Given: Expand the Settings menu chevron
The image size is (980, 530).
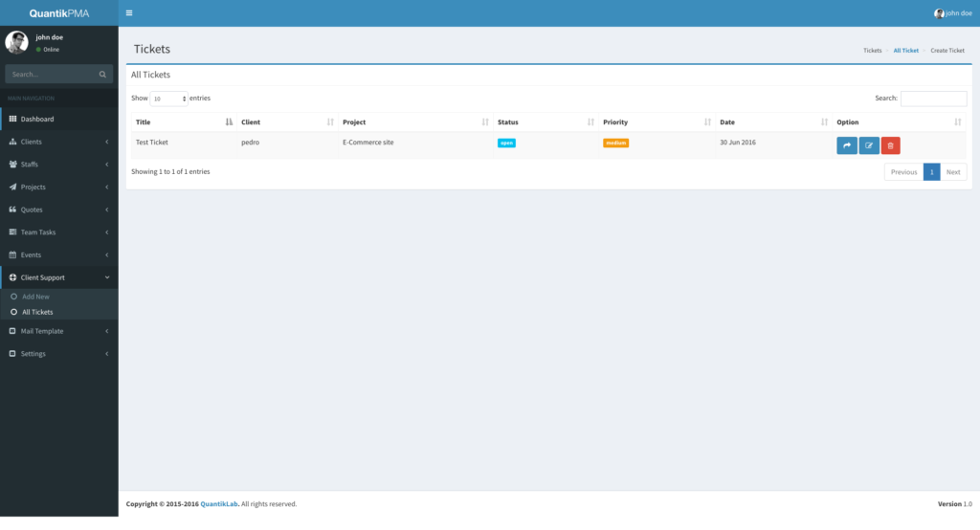Looking at the screenshot, I should (107, 354).
